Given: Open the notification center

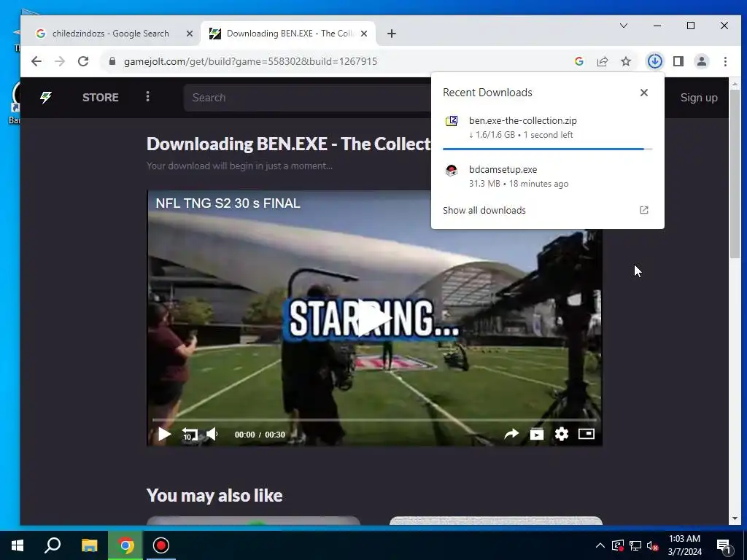Looking at the screenshot, I should point(724,546).
